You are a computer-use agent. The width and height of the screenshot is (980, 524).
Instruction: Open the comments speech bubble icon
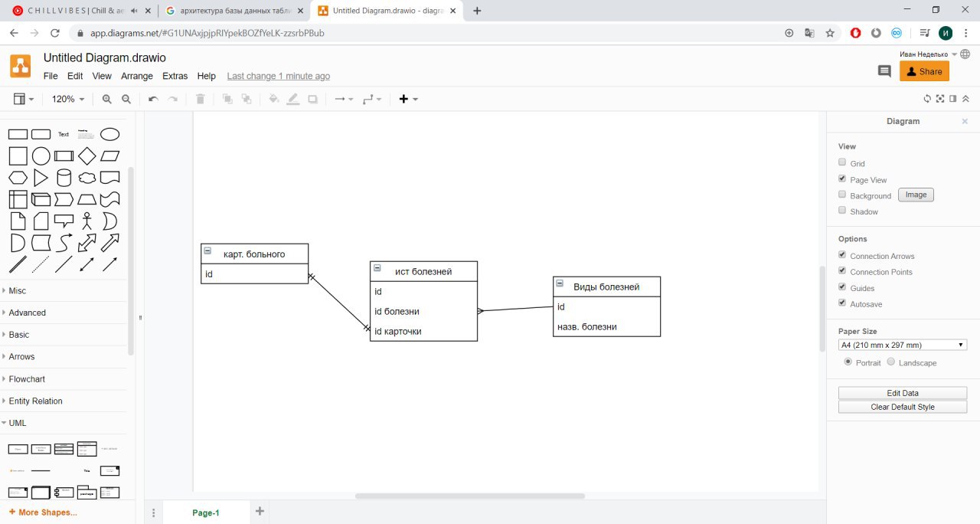(x=884, y=71)
